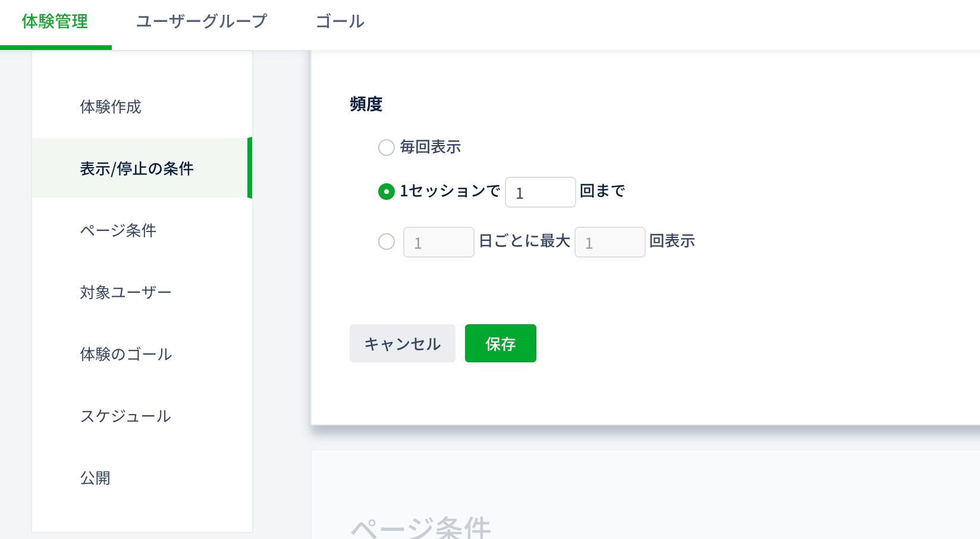Select the 1セッションで radio button
The image size is (980, 539).
click(x=387, y=192)
